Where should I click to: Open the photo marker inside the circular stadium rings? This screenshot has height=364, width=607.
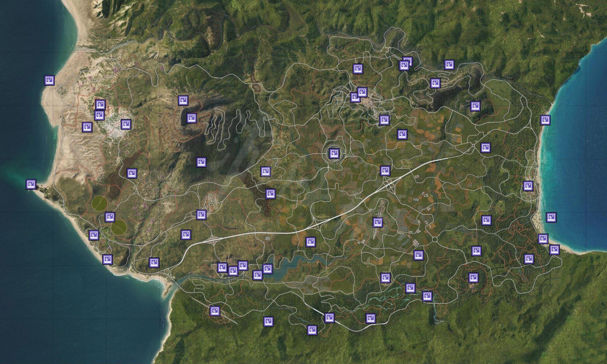pyautogui.click(x=334, y=154)
